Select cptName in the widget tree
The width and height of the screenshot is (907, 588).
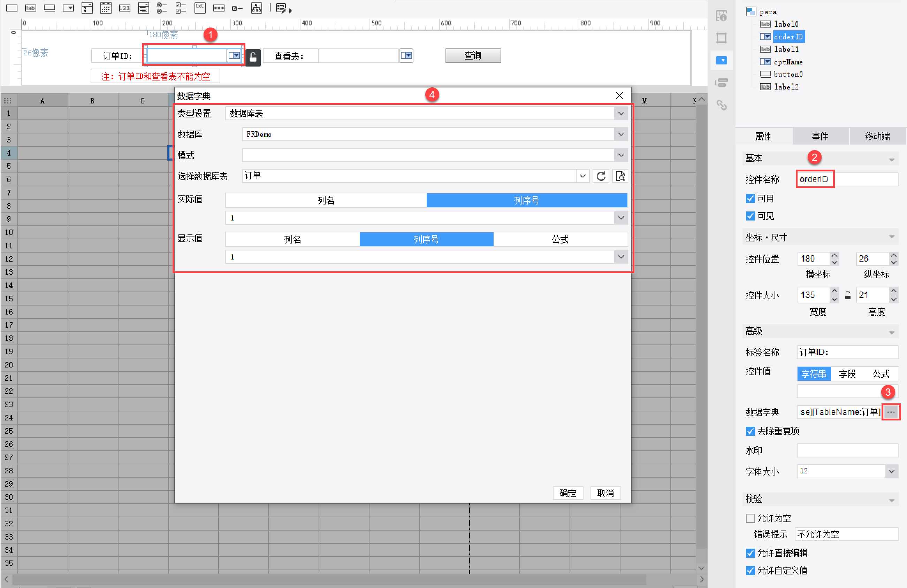[x=788, y=62]
